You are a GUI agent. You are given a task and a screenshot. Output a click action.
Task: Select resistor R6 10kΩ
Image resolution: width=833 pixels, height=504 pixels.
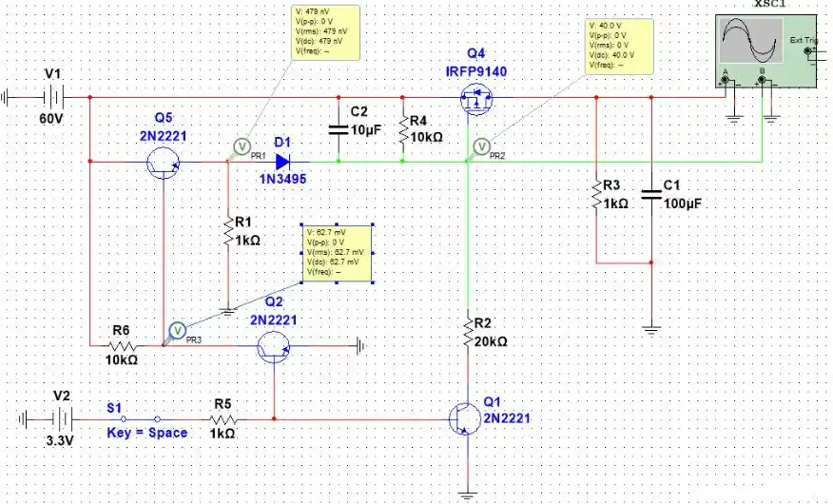click(122, 346)
